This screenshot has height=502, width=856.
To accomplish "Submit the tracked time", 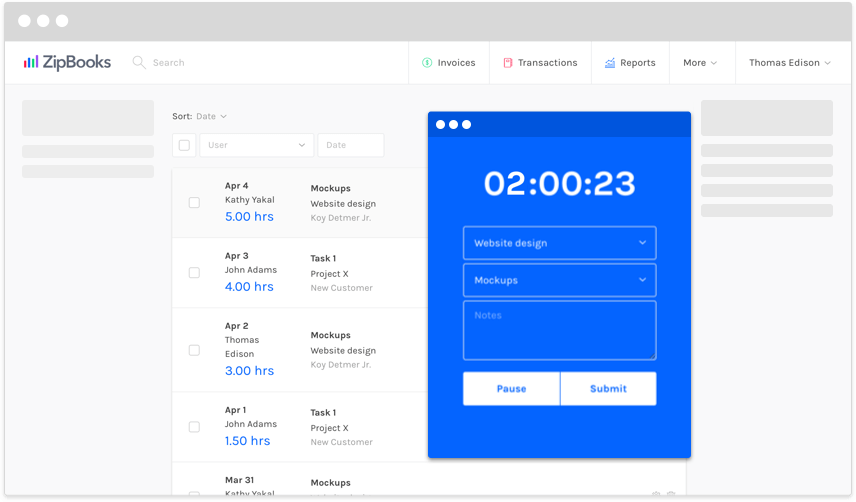I will click(608, 389).
